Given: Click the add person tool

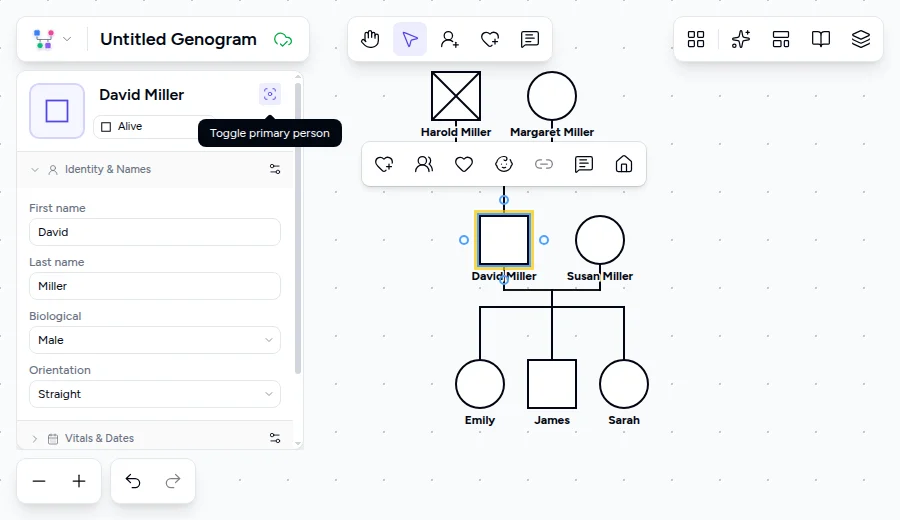Looking at the screenshot, I should click(449, 39).
